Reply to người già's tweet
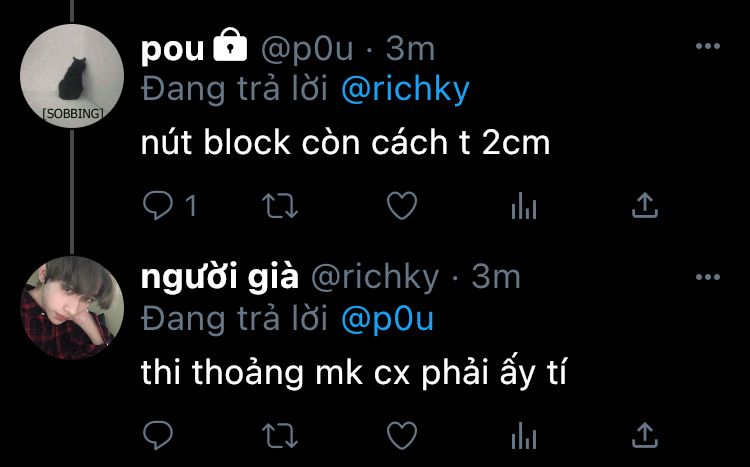 158,435
